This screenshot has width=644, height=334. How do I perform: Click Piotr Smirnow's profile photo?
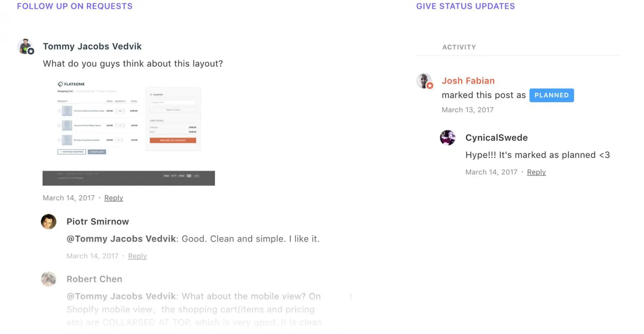click(x=49, y=222)
